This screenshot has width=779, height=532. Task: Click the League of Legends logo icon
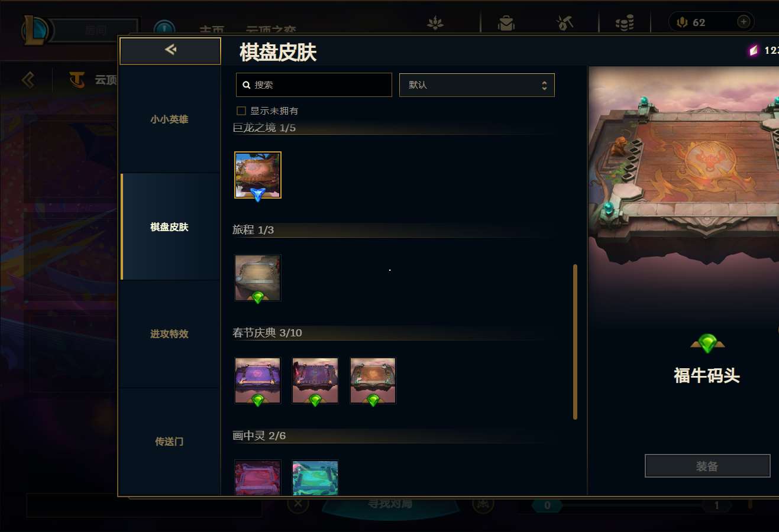[35, 30]
